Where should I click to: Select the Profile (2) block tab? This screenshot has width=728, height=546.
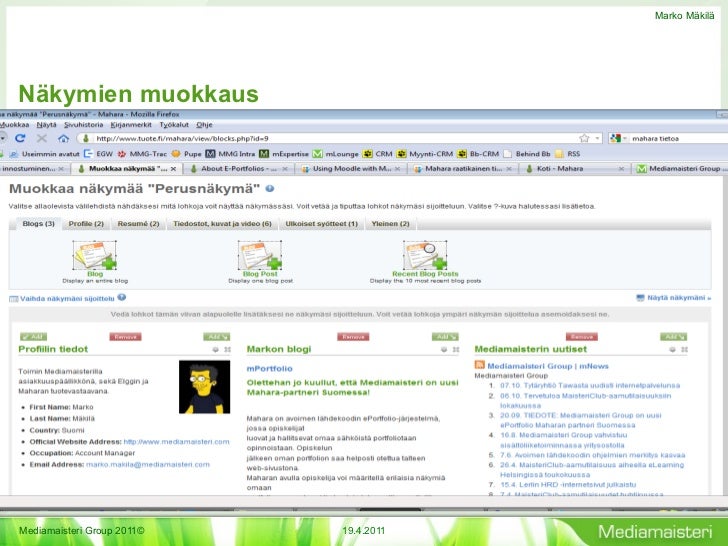86,224
